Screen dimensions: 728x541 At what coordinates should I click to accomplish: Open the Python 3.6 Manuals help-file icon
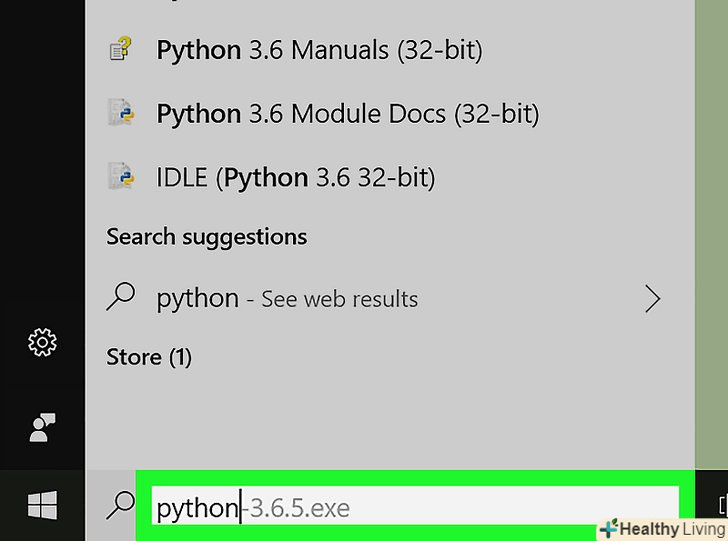121,51
